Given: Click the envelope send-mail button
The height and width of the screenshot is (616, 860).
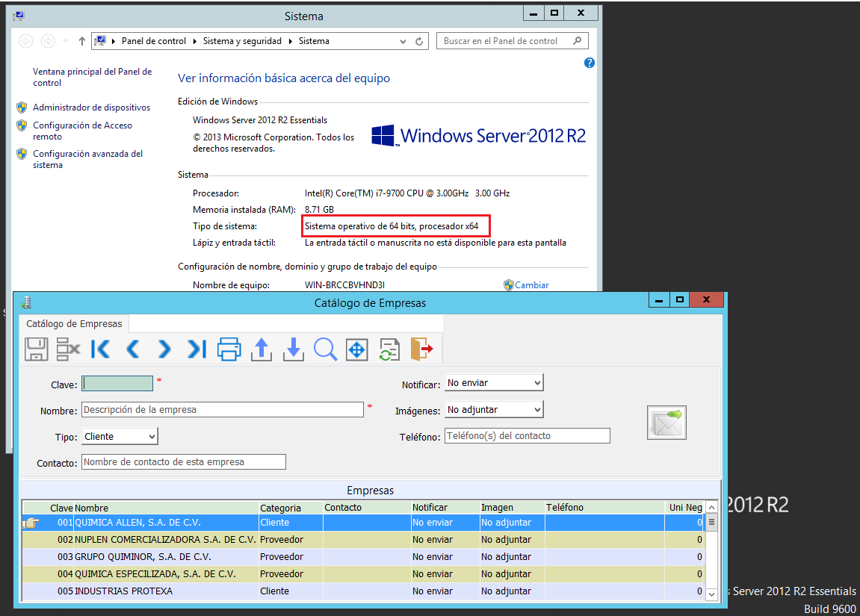Looking at the screenshot, I should pyautogui.click(x=666, y=423).
